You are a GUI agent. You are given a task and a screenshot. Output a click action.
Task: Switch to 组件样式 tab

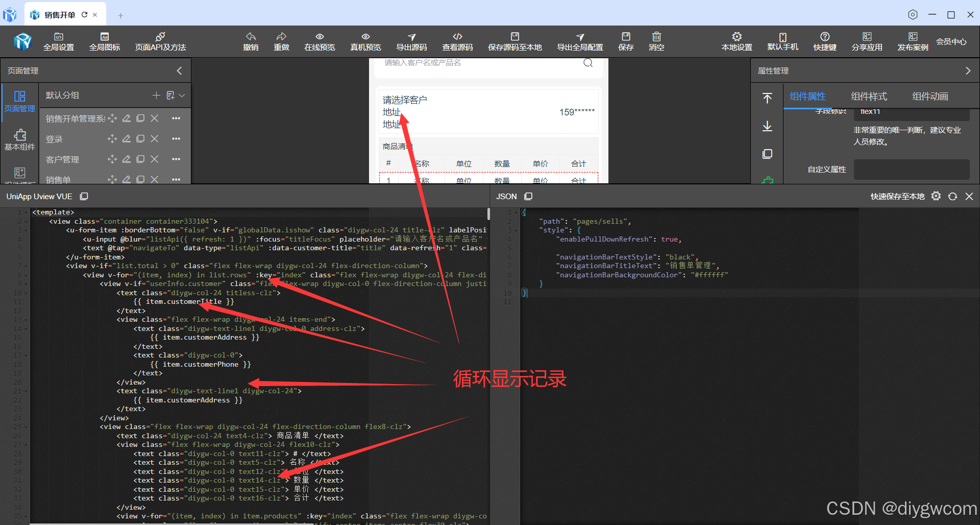(869, 96)
